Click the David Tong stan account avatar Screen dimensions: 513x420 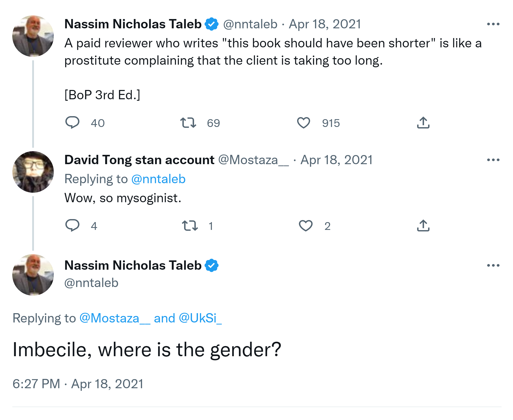point(33,172)
